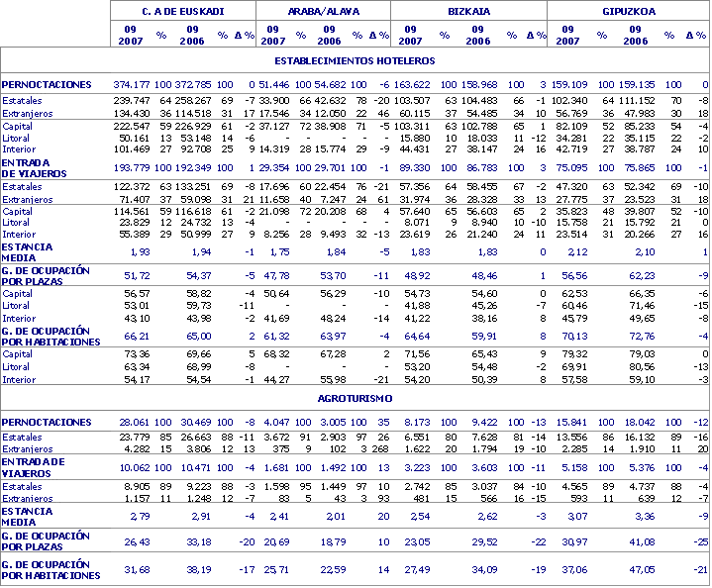Click the C. A DE EUSKADI column header

(x=183, y=10)
